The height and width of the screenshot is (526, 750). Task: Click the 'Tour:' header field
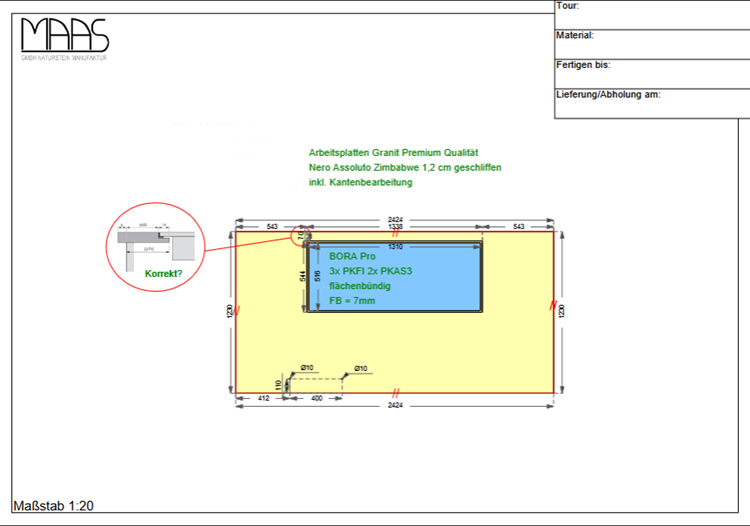(652, 15)
